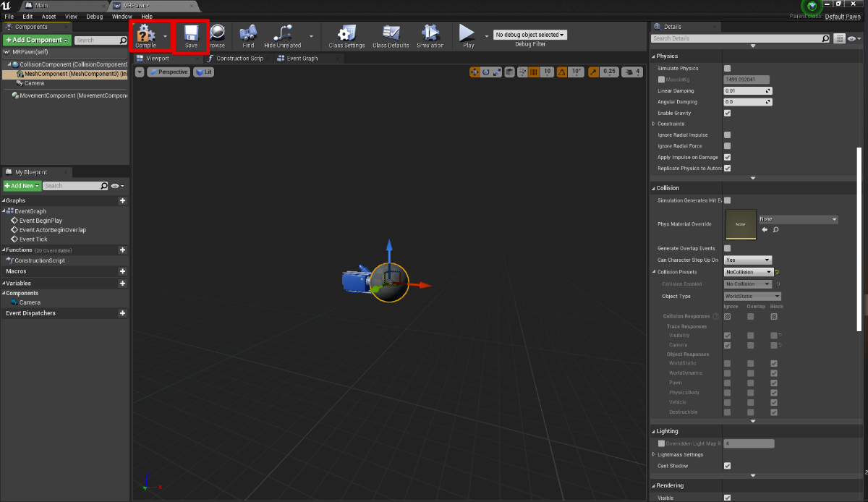
Task: Add a new Function with plus icon
Action: [x=122, y=250]
